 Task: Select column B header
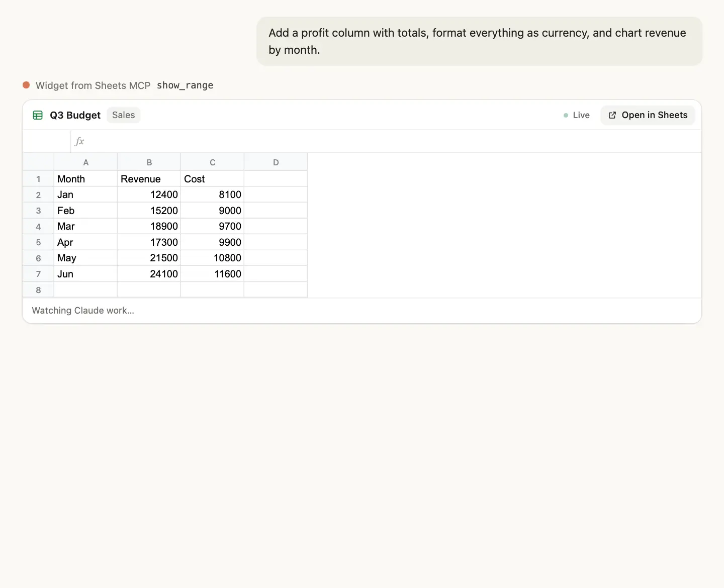pyautogui.click(x=149, y=162)
